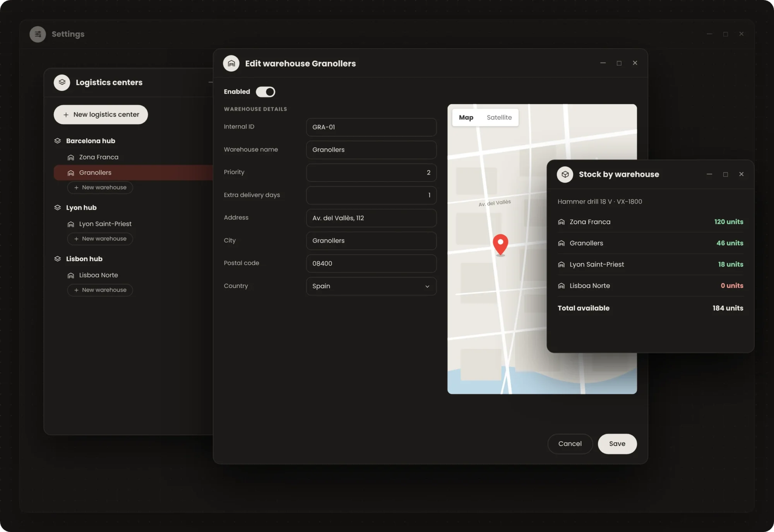Click the '0 units' value for Lisboa Norte

click(x=732, y=286)
